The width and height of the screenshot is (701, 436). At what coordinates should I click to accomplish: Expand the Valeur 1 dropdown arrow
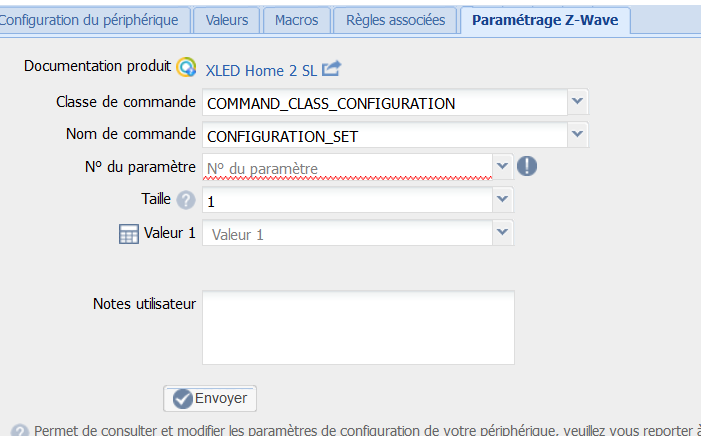503,233
